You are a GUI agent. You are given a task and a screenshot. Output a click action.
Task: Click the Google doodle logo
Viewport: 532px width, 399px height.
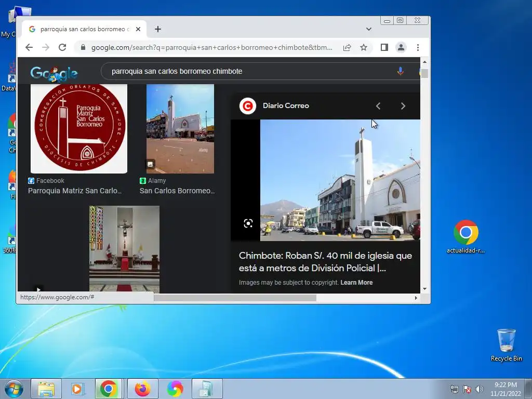coord(54,74)
